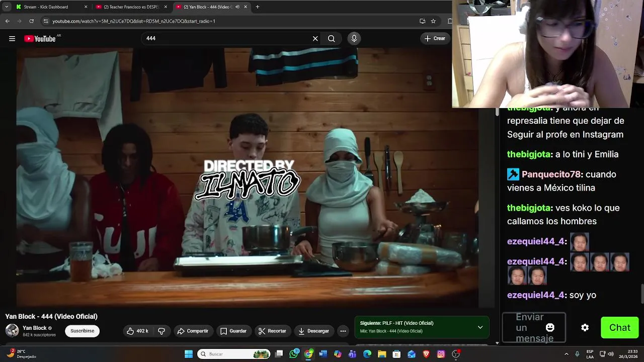Open File Explorer from taskbar
Viewport: 644px width, 362px height.
click(x=382, y=354)
